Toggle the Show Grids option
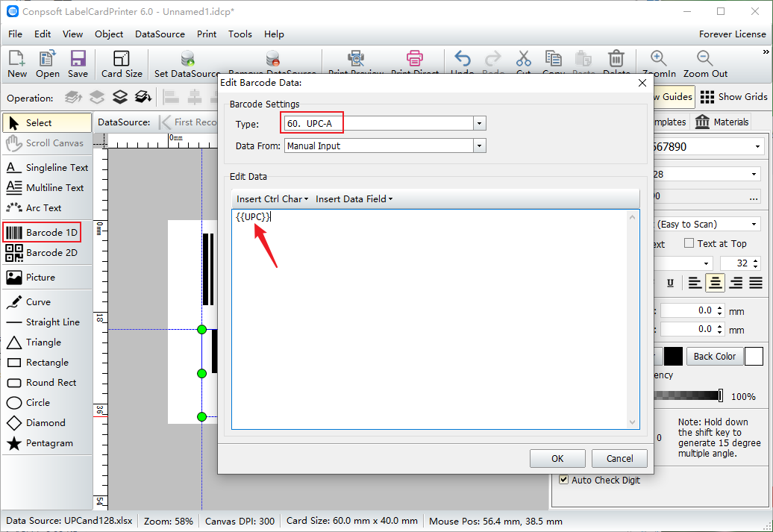 click(x=733, y=97)
